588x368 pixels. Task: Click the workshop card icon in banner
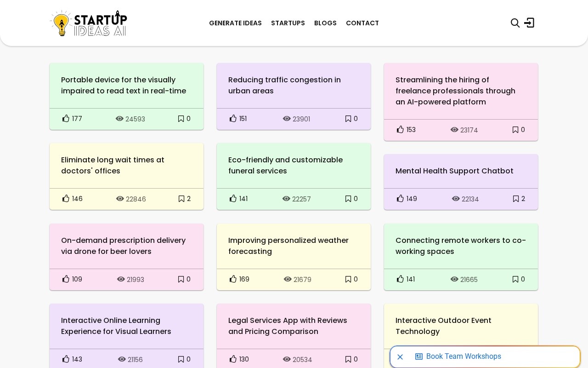[x=419, y=356]
